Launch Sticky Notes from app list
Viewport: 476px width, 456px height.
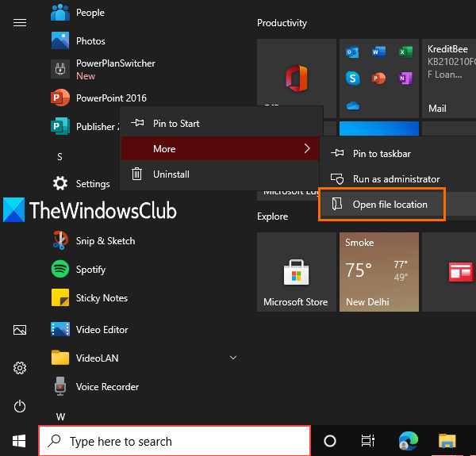[x=102, y=298]
